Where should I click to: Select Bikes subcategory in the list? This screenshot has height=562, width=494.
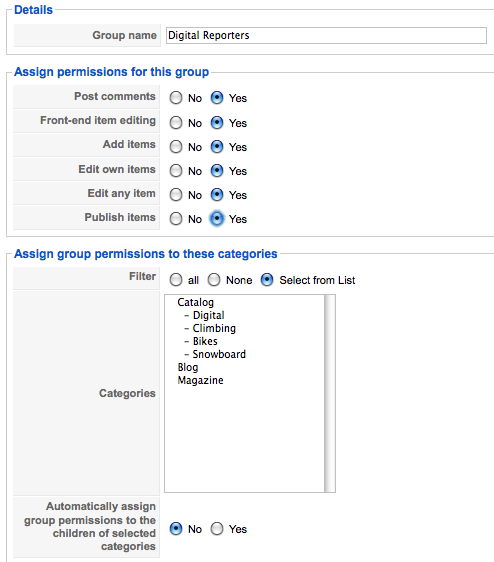pyautogui.click(x=205, y=341)
